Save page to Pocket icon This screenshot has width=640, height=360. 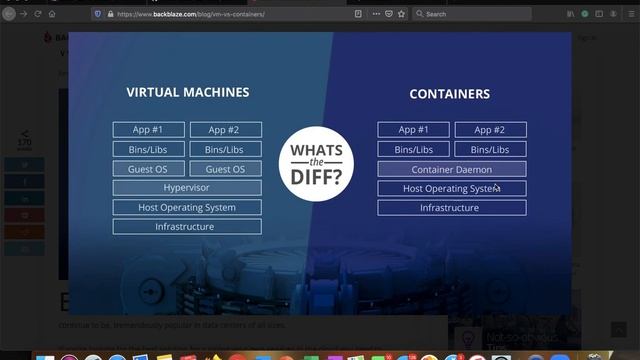[x=389, y=14]
